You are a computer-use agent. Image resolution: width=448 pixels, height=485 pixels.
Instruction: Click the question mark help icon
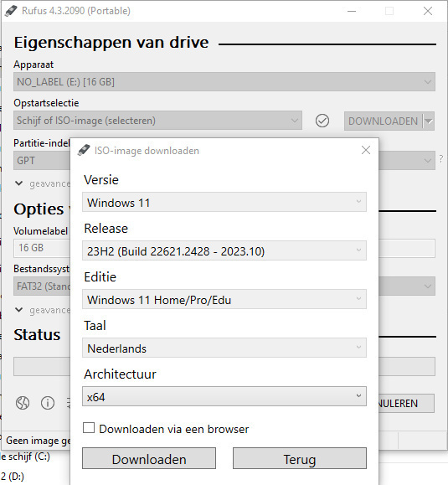coord(441,158)
